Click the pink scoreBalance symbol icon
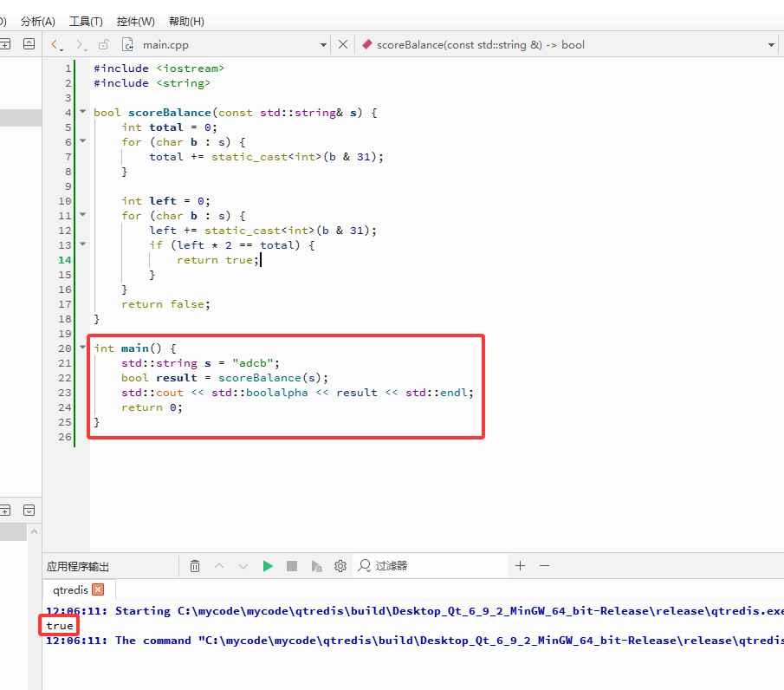 point(367,44)
